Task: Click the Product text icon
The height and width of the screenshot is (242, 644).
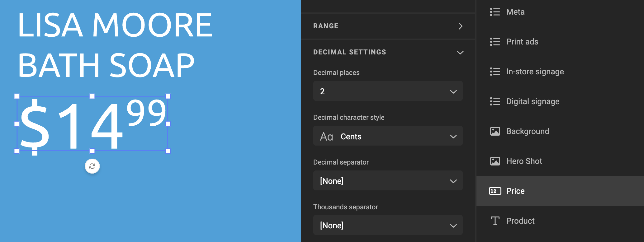Action: click(495, 221)
